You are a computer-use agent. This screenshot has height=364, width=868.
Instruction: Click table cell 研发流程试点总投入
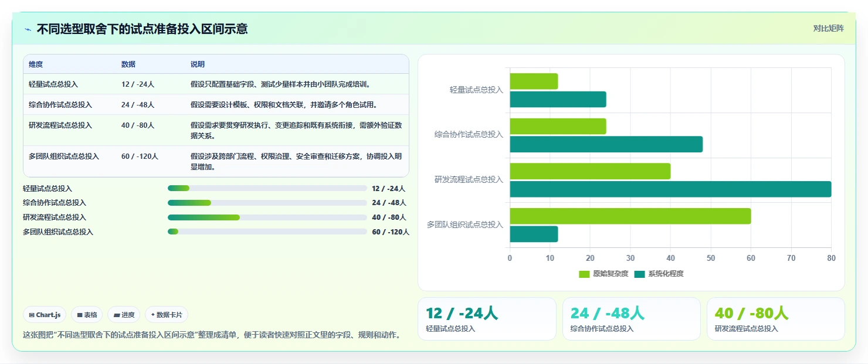(x=60, y=125)
